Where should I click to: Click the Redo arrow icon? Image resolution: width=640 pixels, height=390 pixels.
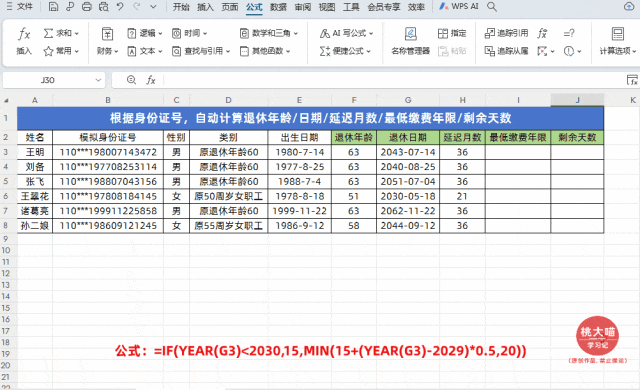tap(137, 7)
